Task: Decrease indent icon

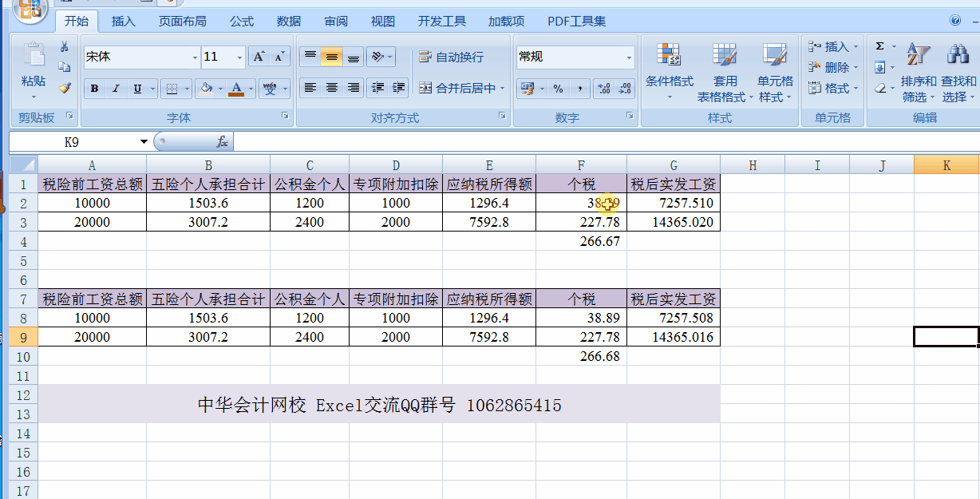Action: (x=378, y=89)
